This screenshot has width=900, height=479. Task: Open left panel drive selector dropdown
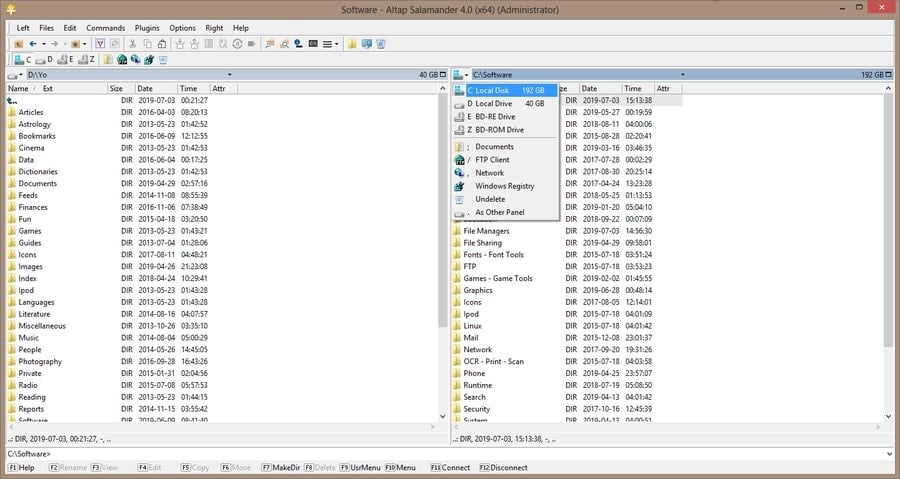tap(15, 75)
